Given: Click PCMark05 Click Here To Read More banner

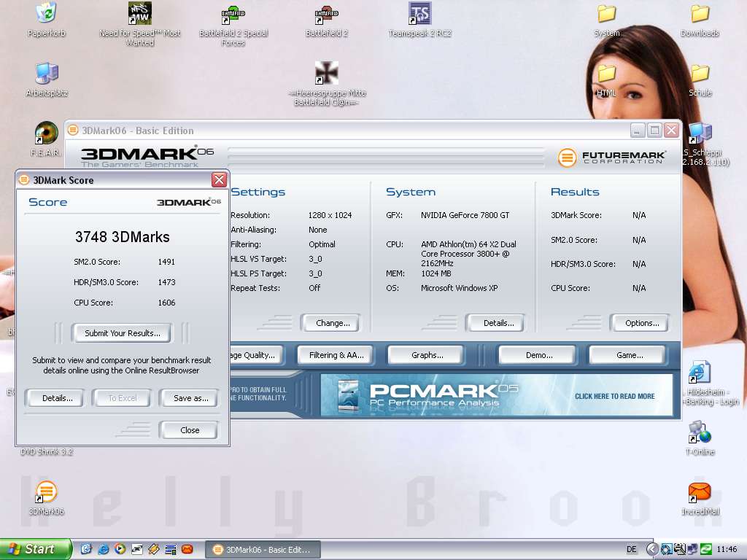Looking at the screenshot, I should 496,395.
